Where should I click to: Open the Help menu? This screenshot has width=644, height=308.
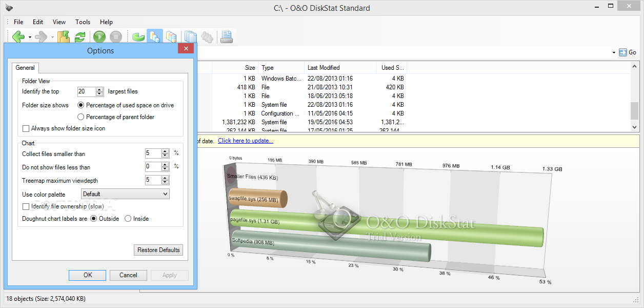(x=106, y=22)
